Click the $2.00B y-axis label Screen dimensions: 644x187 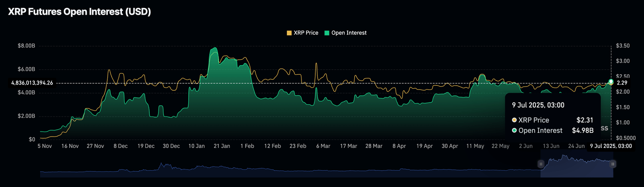[26, 116]
